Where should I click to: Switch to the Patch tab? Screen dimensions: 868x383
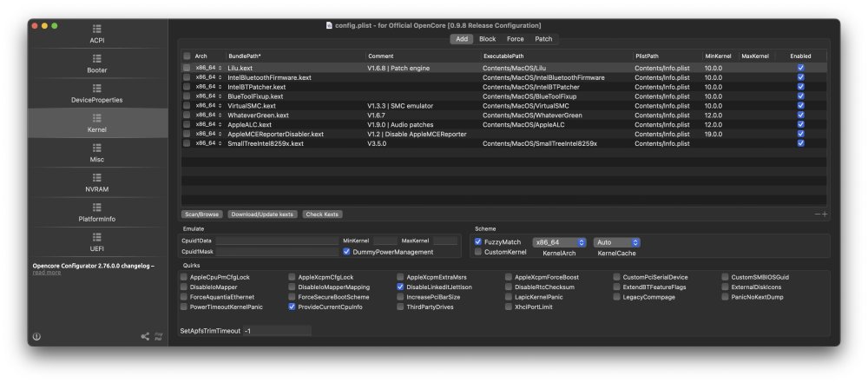(x=543, y=39)
